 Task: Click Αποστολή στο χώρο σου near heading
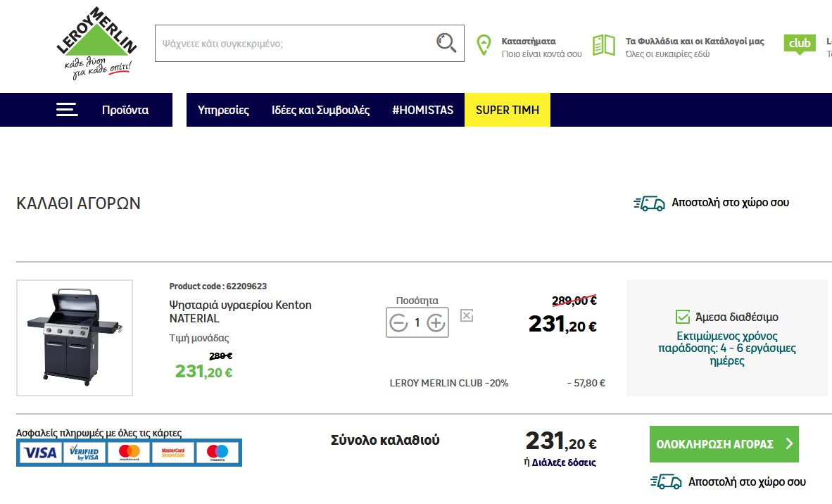[x=730, y=203]
